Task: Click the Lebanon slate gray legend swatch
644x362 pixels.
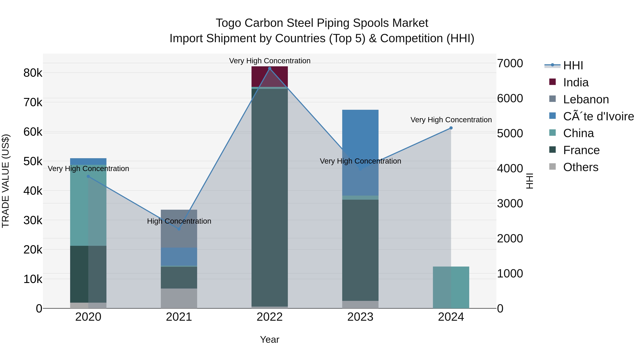Action: click(x=553, y=99)
